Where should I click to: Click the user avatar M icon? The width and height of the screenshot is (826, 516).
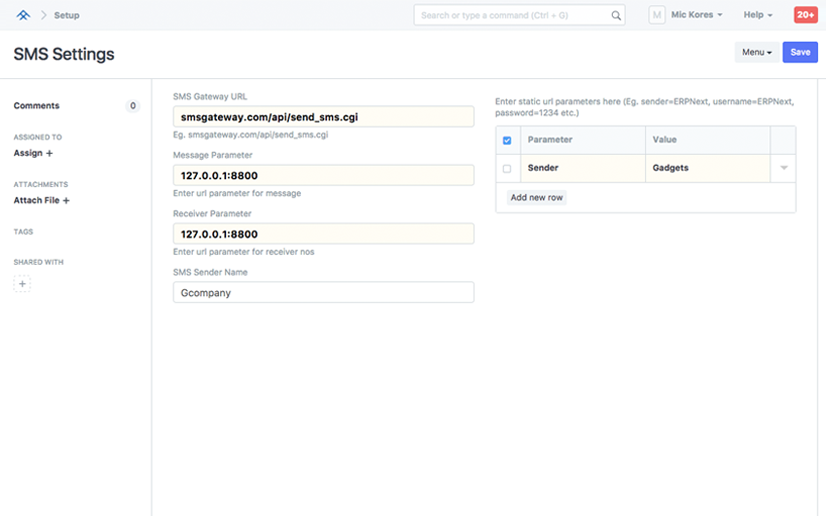pos(657,15)
